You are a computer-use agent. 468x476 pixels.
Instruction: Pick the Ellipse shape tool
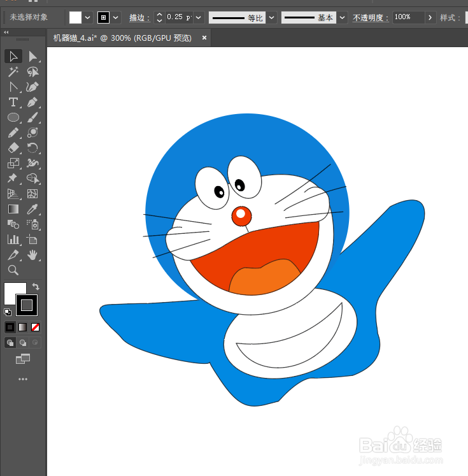click(13, 117)
